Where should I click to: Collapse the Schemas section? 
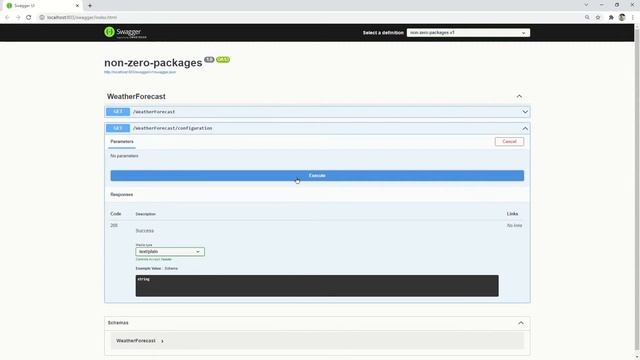pyautogui.click(x=521, y=323)
